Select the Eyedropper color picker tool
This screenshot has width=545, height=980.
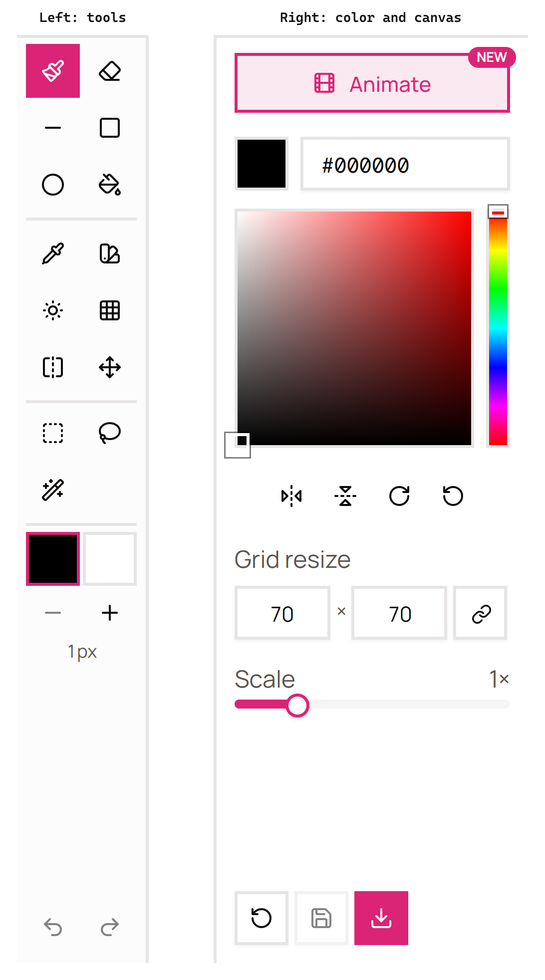pyautogui.click(x=53, y=253)
